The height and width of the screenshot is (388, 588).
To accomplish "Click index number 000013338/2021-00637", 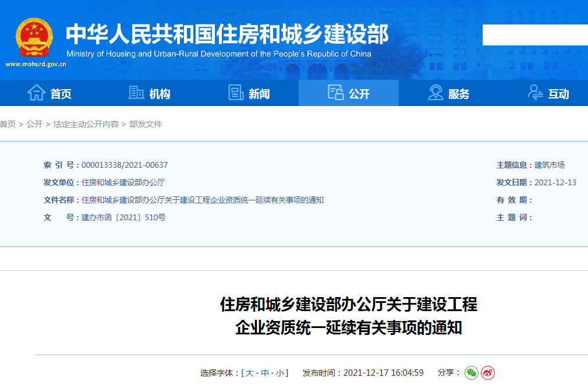I will point(125,165).
